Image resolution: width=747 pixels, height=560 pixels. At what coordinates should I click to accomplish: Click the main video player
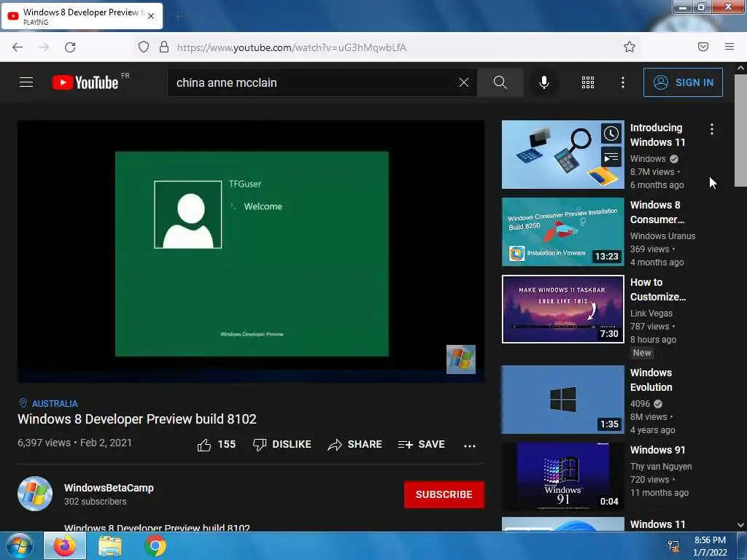(x=251, y=251)
